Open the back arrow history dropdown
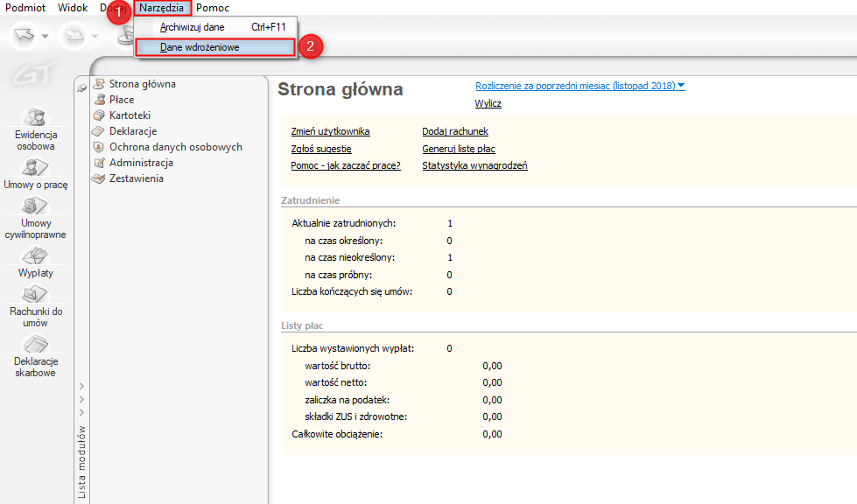Viewport: 857px width, 504px height. pos(46,37)
